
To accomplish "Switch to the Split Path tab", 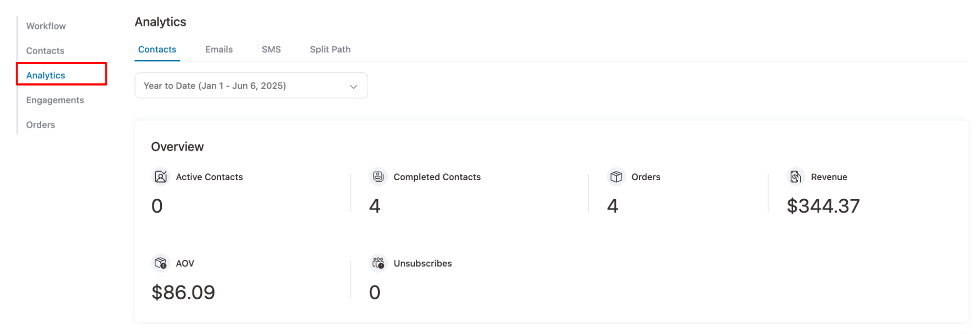I will coord(330,49).
